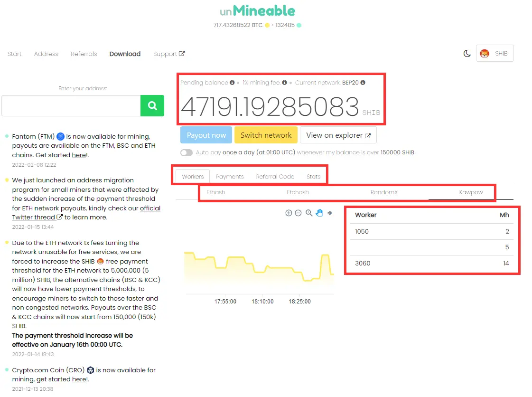Open the Support external link
532x397 pixels.
pos(169,54)
